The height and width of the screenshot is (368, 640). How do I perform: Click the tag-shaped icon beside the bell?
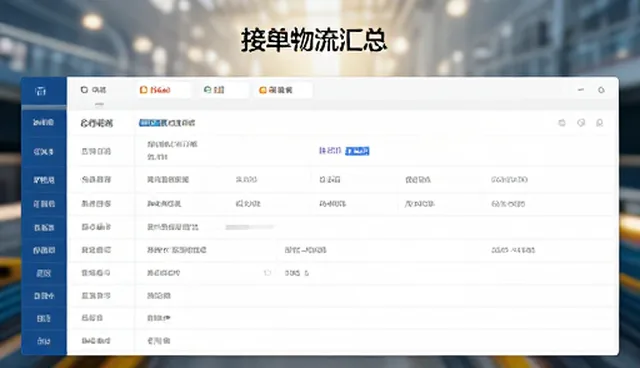click(x=581, y=122)
